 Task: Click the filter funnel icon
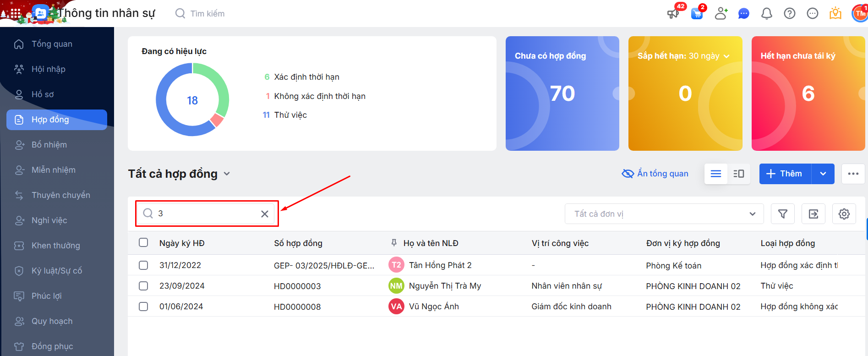(782, 214)
